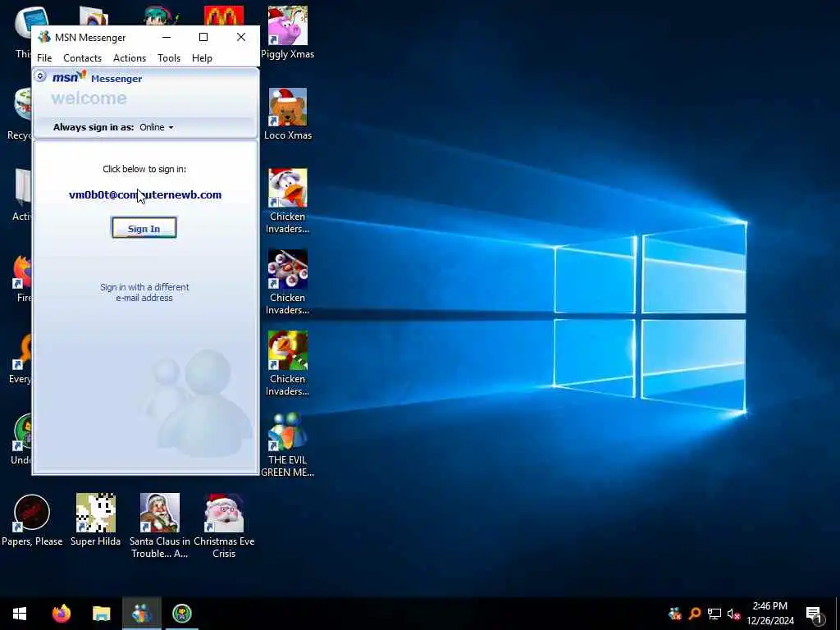Screen dimensions: 840x630
Task: Open the File menu in MSN Messenger
Action: click(x=44, y=58)
